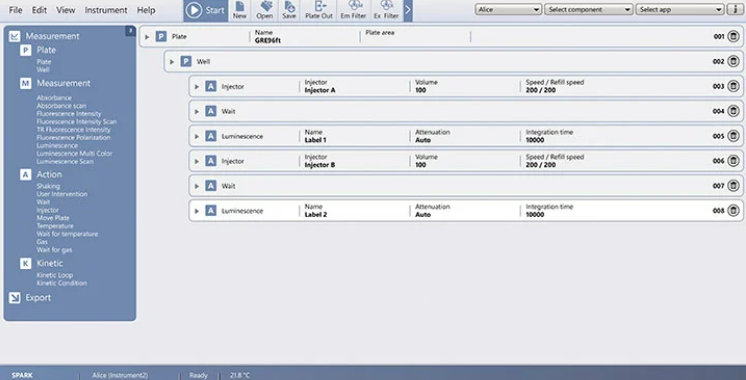Start the measurement with the Start button
746x380 pixels.
pyautogui.click(x=206, y=10)
